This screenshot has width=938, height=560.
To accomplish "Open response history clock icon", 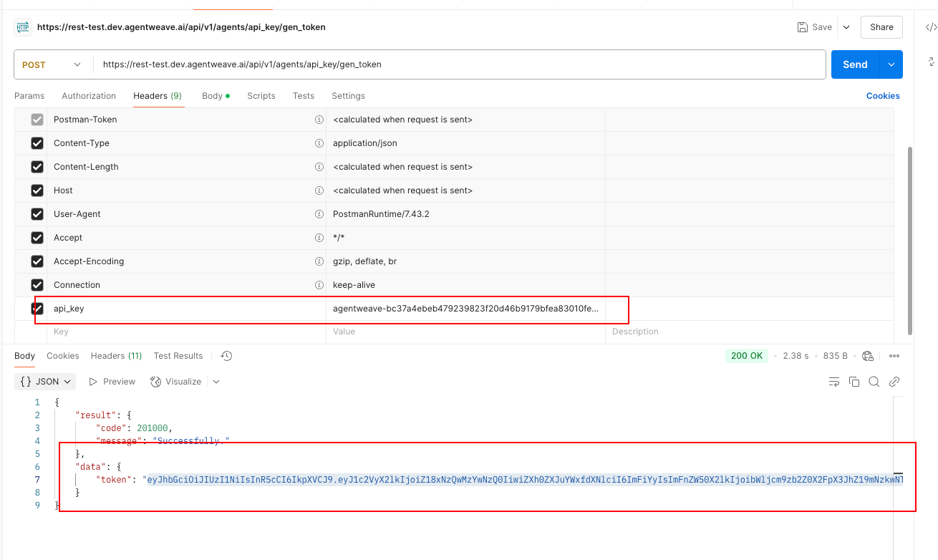I will (x=226, y=356).
